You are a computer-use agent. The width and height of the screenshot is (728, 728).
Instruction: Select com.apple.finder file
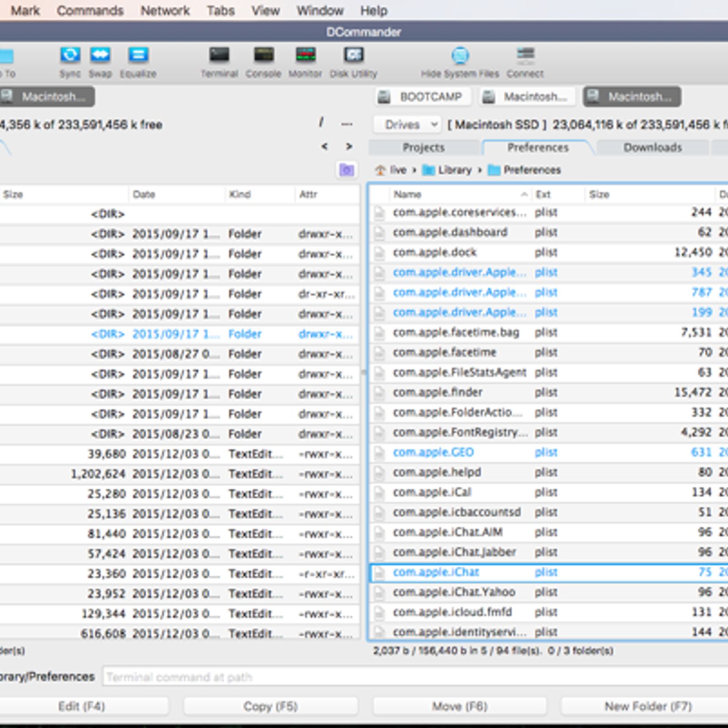point(549,393)
